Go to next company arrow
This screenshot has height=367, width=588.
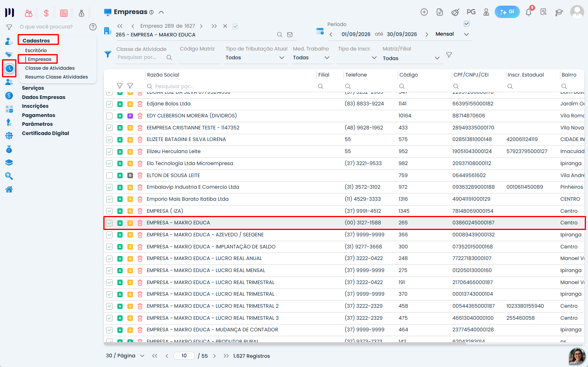pos(201,26)
